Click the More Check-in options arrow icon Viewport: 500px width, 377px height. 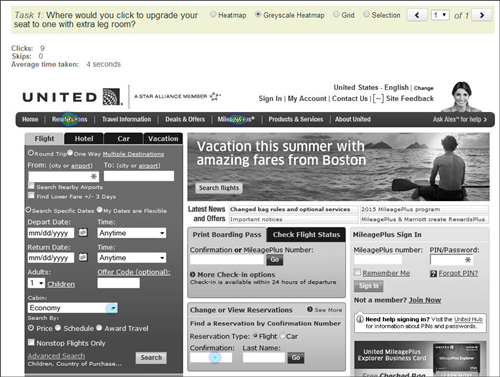pos(193,275)
